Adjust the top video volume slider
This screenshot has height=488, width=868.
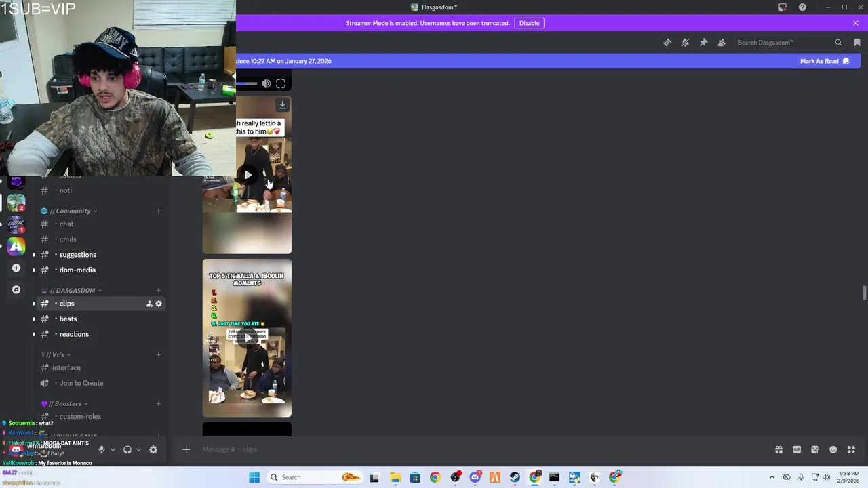[x=247, y=84]
